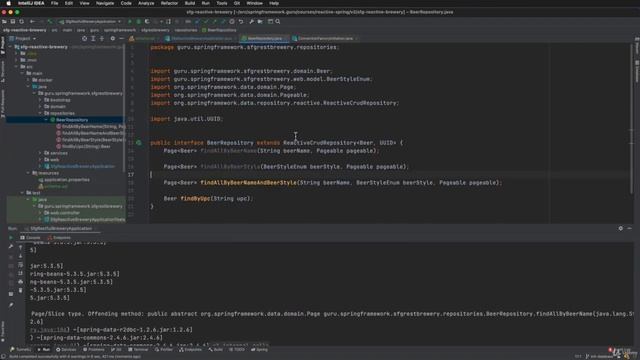Clear console with the trash icon
Screen dimensions: 640x360
20,290
